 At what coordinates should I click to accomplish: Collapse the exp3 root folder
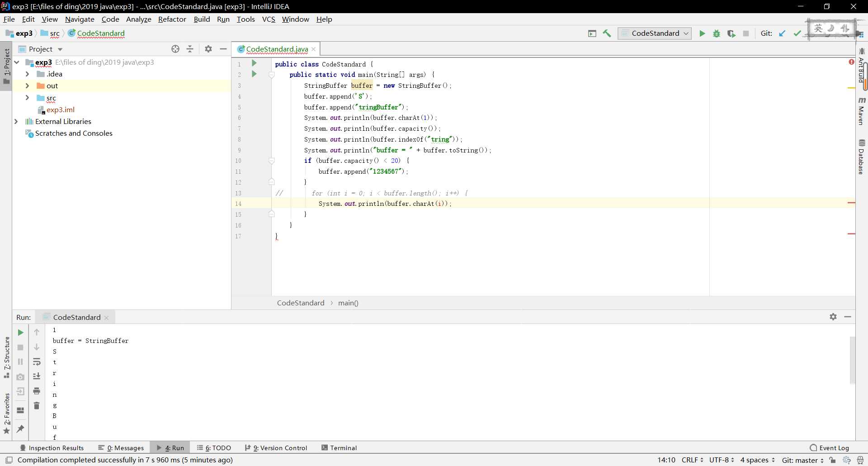coord(17,62)
